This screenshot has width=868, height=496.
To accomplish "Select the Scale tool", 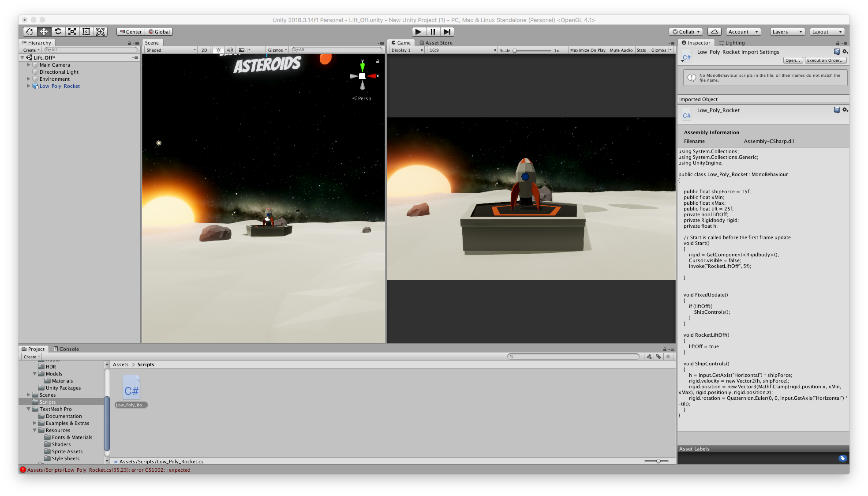I will 72,32.
